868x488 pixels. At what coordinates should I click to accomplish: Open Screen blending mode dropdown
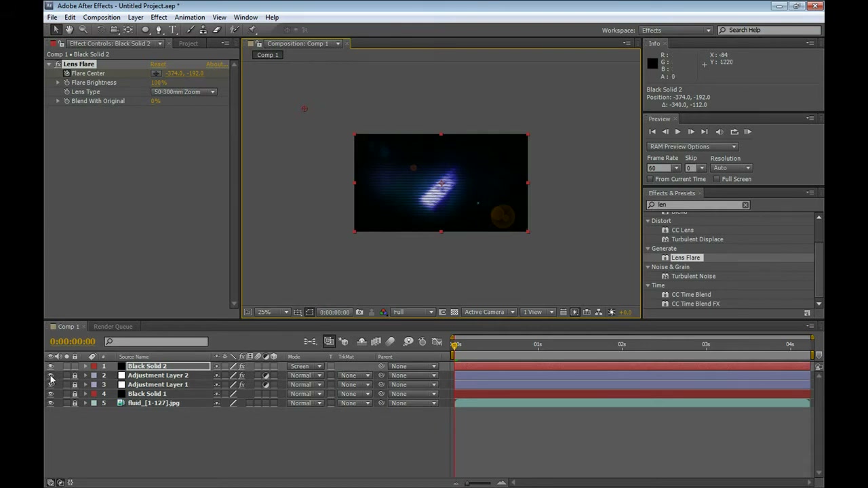(x=305, y=367)
